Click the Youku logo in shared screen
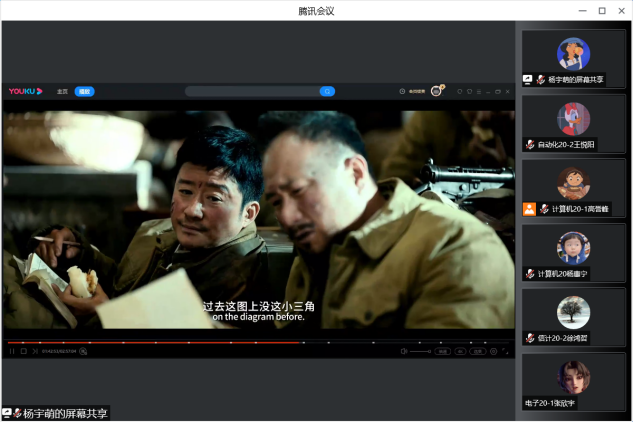Screen dimensions: 633x422 25,91
